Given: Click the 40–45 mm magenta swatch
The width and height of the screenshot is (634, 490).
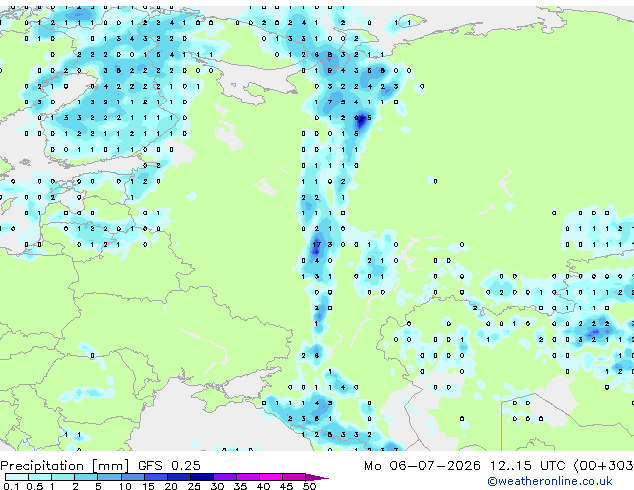Looking at the screenshot, I should pos(271,477).
